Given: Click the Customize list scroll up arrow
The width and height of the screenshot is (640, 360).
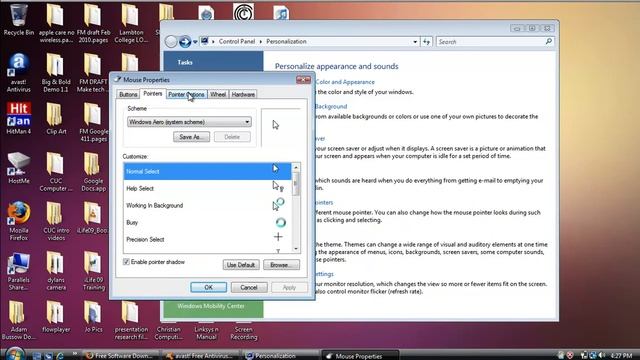Looking at the screenshot, I should coord(296,167).
